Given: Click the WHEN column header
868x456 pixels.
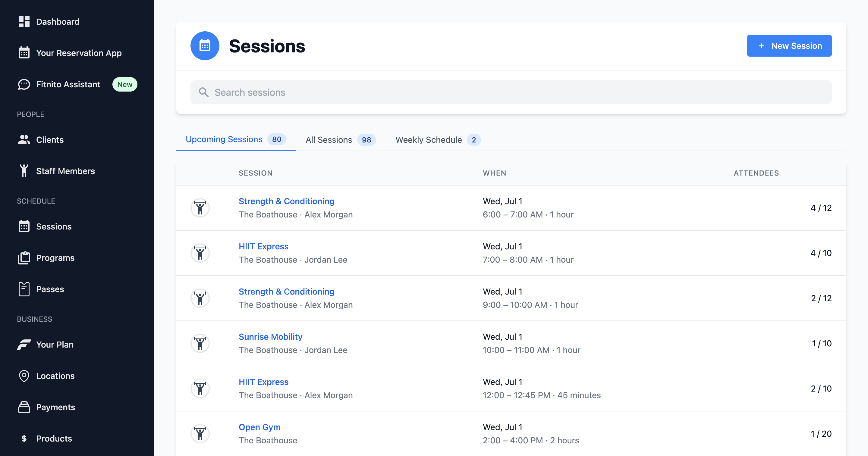Looking at the screenshot, I should [494, 173].
